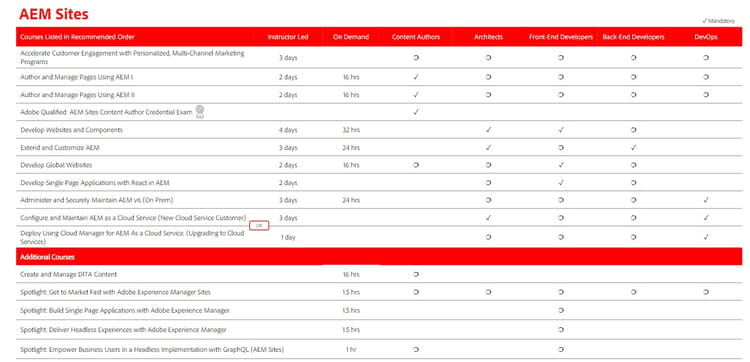Click 16 hrs cell in Create and Manage DITA Content row
The image size is (750, 362).
pos(351,274)
